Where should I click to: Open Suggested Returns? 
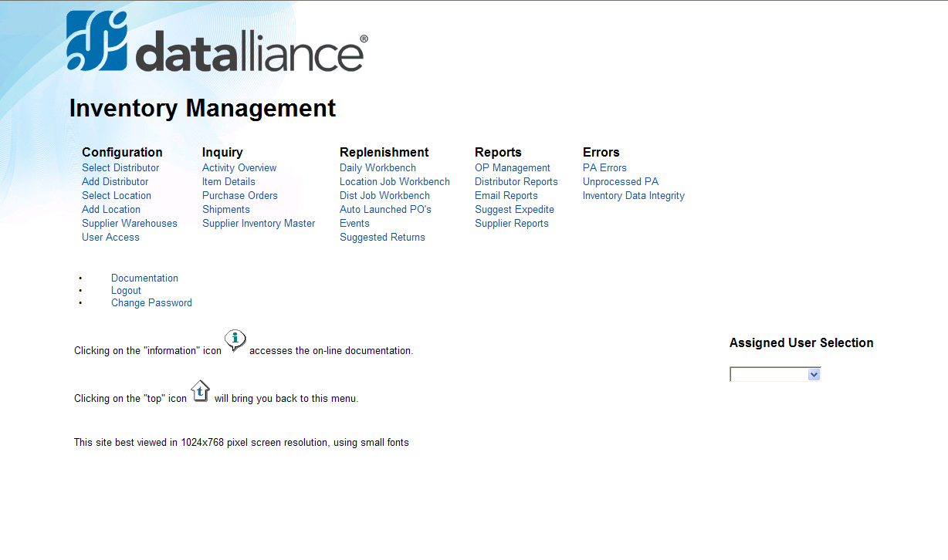(382, 237)
